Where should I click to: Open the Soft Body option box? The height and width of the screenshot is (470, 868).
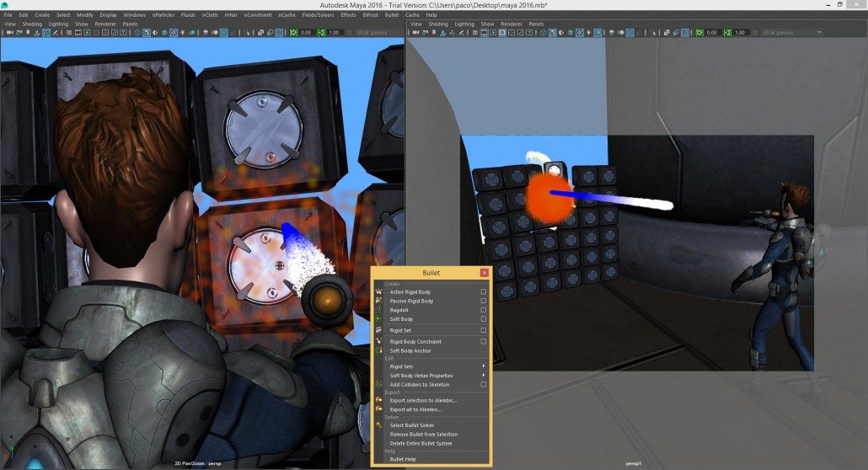(483, 319)
